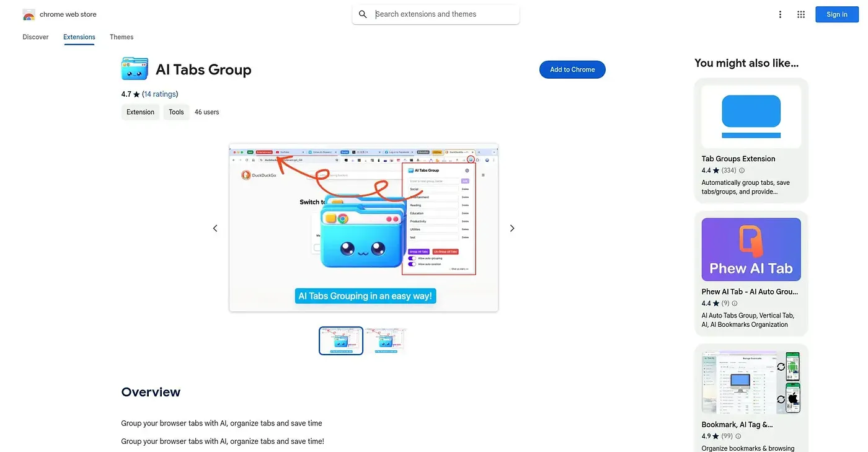Open the Tab Groups Extension card image
Screen dimensions: 868x452
[x=751, y=117]
